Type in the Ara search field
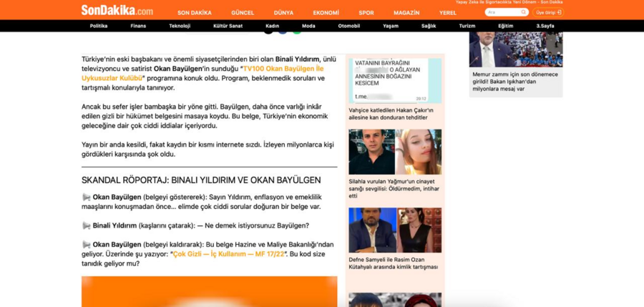 (501, 12)
